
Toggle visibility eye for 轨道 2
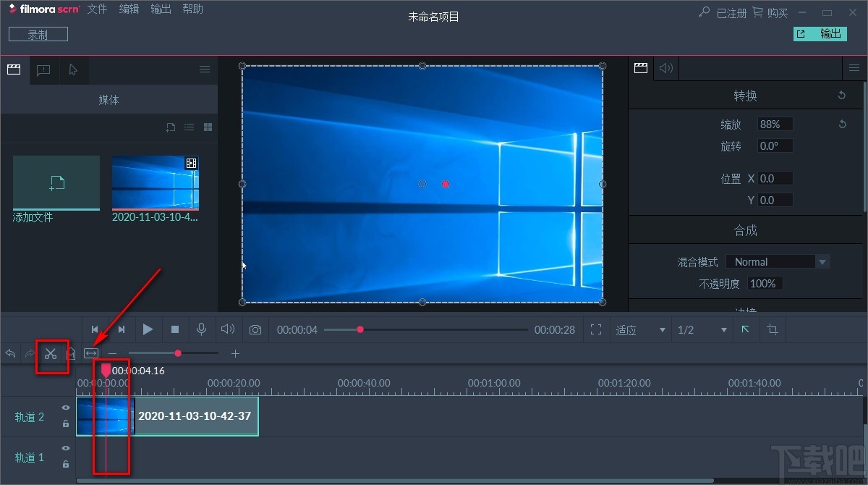pyautogui.click(x=66, y=408)
